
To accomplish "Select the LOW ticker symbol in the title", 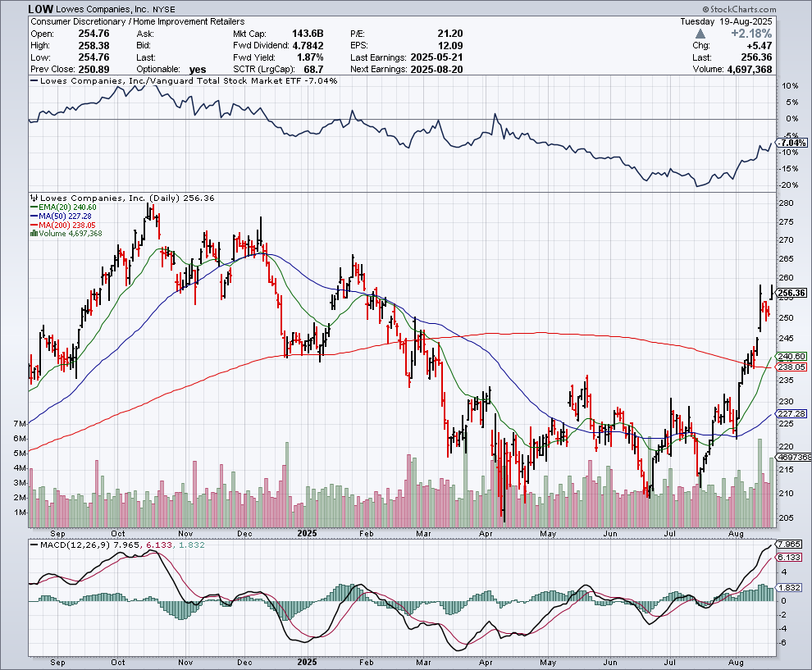I will (x=39, y=9).
